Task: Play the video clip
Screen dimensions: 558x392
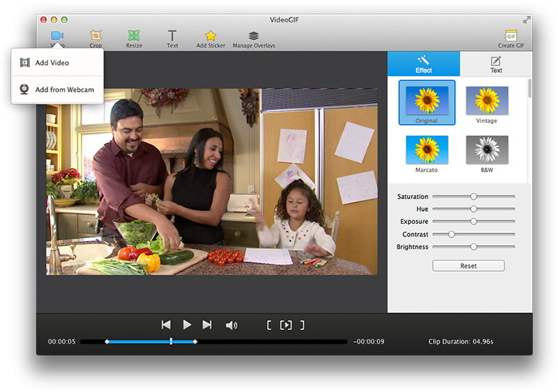Action: tap(187, 325)
